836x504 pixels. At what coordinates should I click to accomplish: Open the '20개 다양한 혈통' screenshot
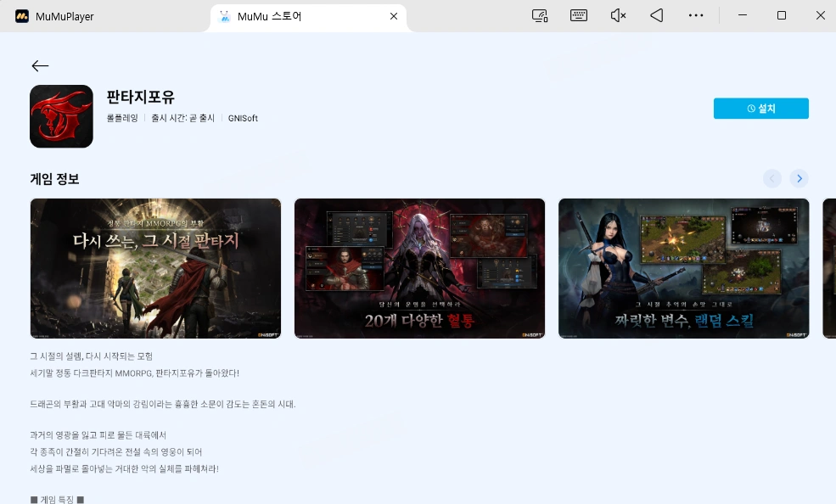[419, 268]
